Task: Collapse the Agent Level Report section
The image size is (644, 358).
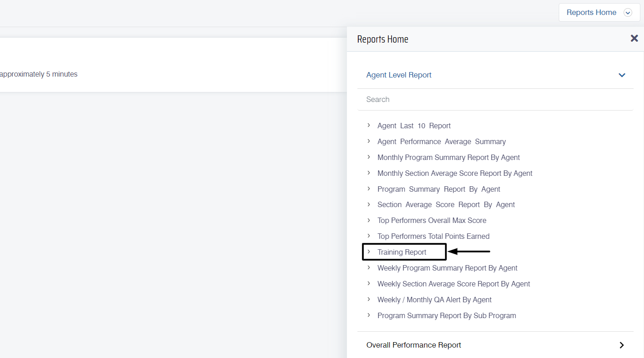Action: [x=495, y=75]
